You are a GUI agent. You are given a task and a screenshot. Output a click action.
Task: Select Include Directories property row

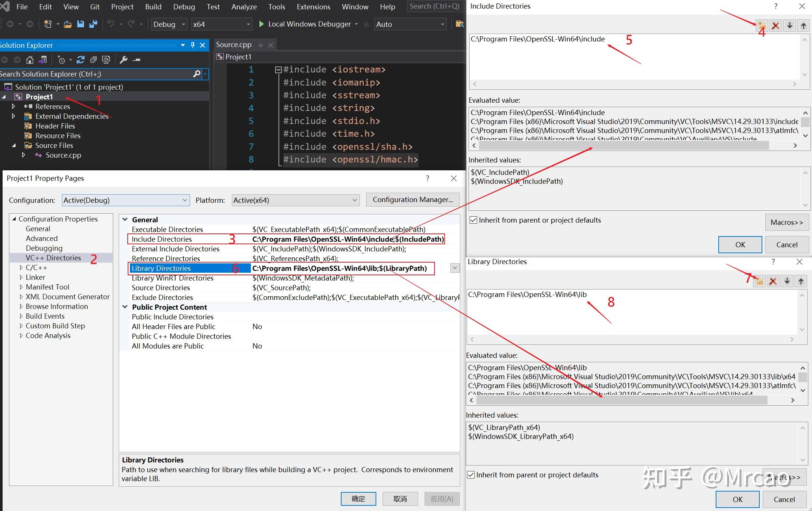point(286,239)
